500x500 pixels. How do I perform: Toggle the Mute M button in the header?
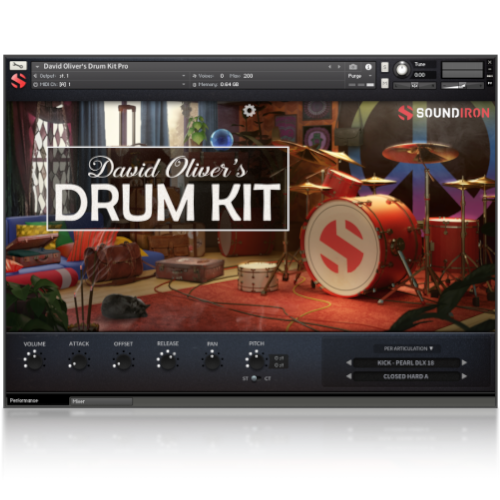[x=385, y=83]
